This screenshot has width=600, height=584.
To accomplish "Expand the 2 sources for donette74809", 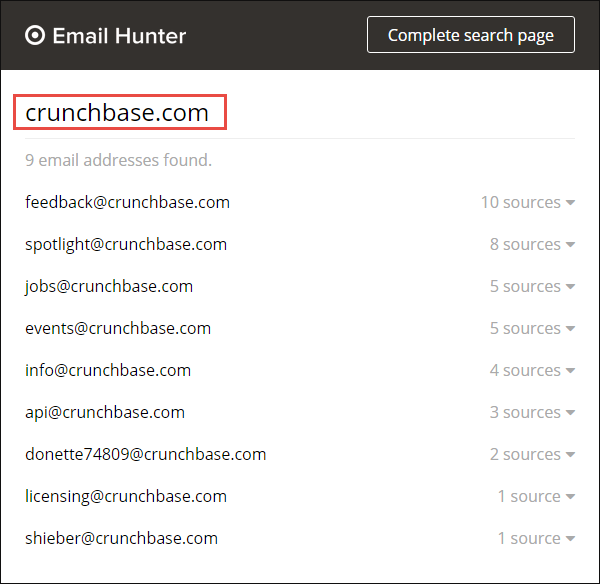I will click(x=531, y=454).
